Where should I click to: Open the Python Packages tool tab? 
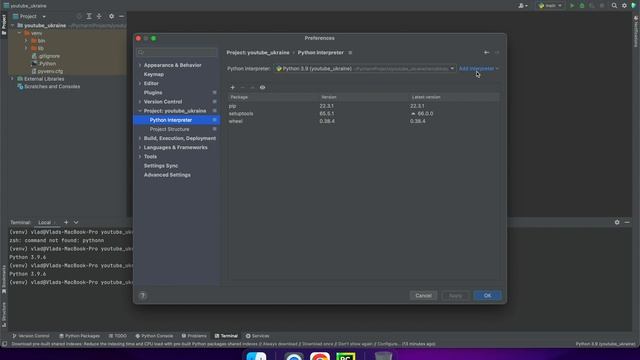pyautogui.click(x=79, y=336)
